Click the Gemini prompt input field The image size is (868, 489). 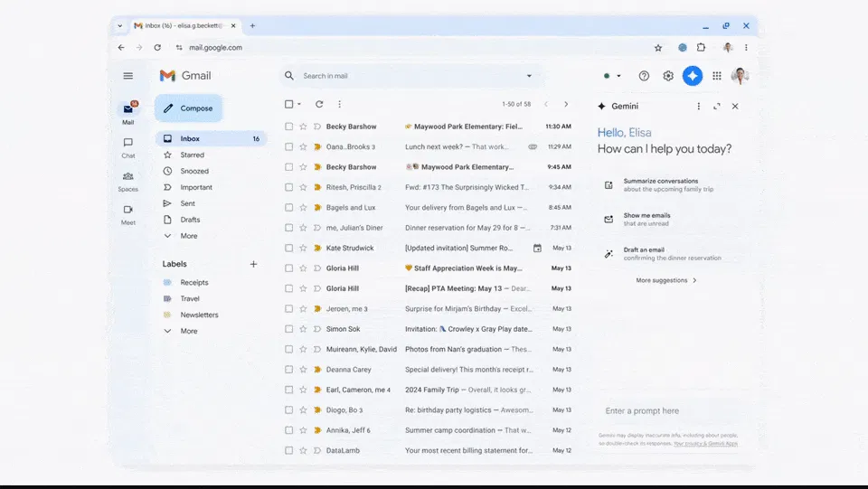(669, 411)
